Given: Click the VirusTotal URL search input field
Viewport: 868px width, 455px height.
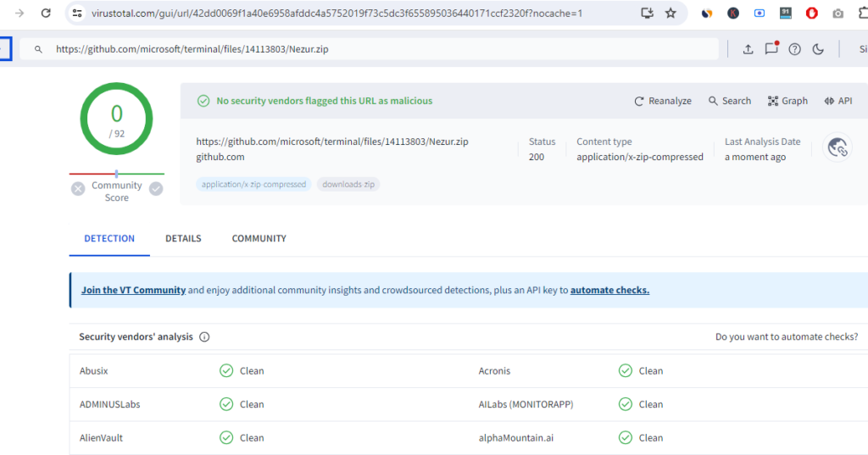Looking at the screenshot, I should 381,49.
